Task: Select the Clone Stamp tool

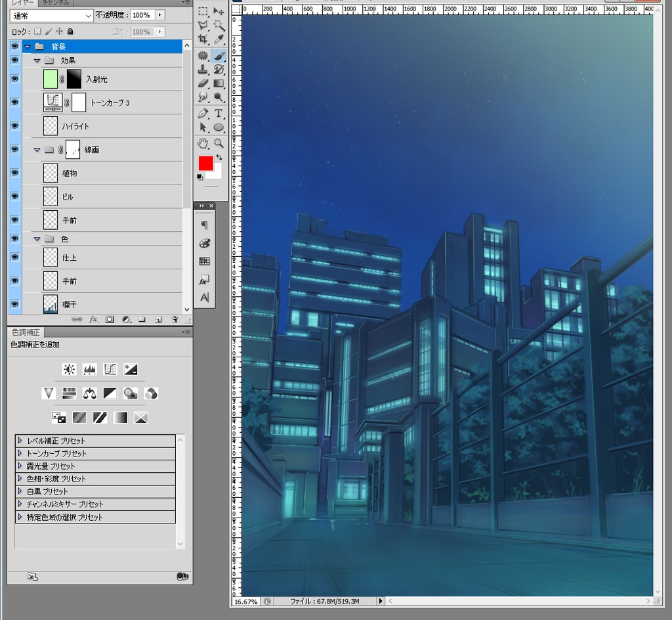Action: [x=203, y=70]
